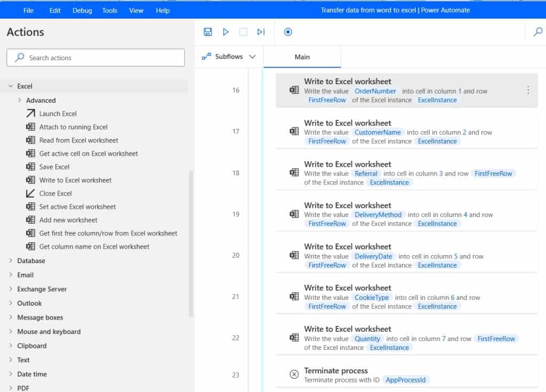Screen dimensions: 546x392
Task: Open more options for step 16
Action: click(x=528, y=90)
